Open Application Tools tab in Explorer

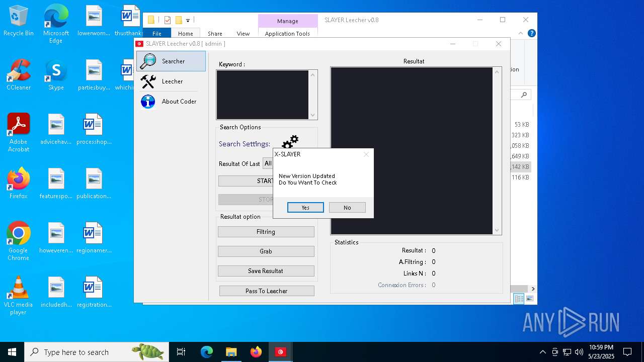287,34
